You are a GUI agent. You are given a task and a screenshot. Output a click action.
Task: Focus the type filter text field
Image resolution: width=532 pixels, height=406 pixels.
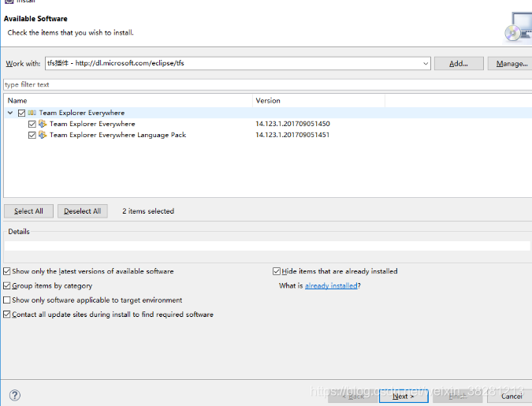click(x=267, y=84)
